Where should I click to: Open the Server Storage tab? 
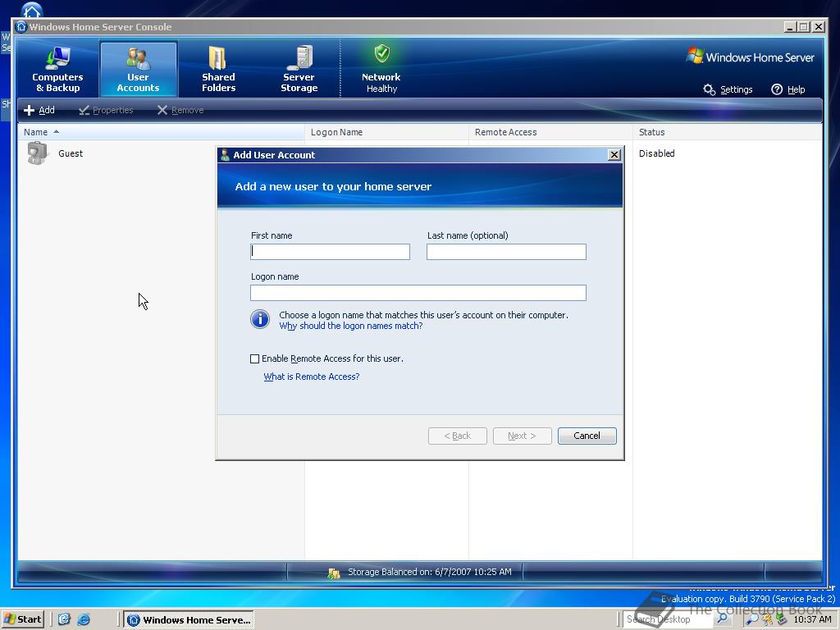click(299, 70)
